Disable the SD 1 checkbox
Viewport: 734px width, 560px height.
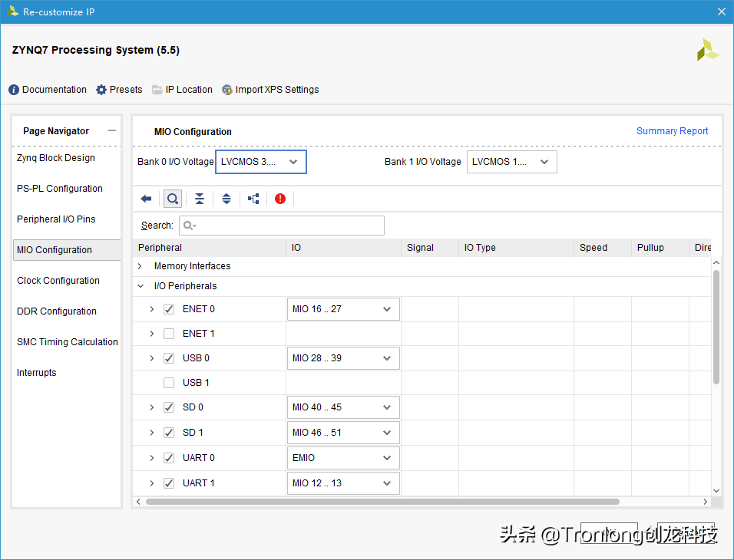tap(168, 432)
